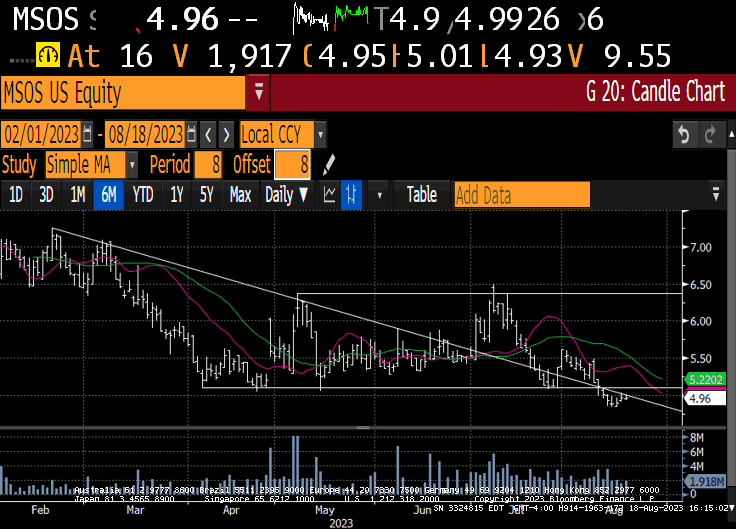
Task: Click the scroll down arrow at bottom right
Action: [731, 508]
